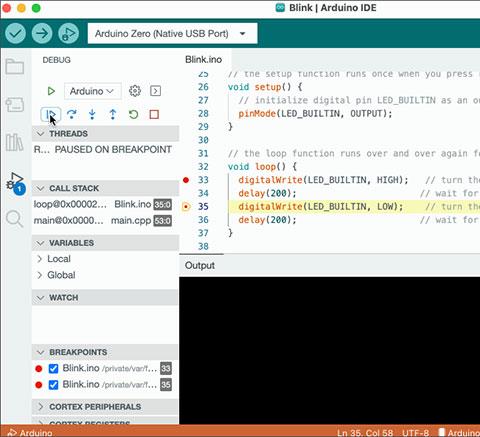Click red dot of line 33 breakpoint entry
The width and height of the screenshot is (480, 437).
pyautogui.click(x=39, y=369)
